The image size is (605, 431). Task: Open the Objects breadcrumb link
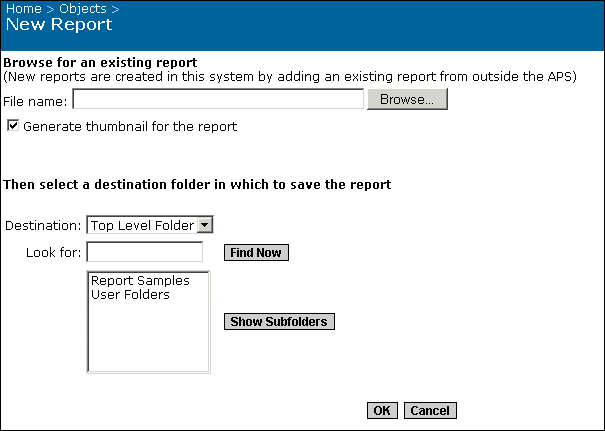(x=82, y=9)
